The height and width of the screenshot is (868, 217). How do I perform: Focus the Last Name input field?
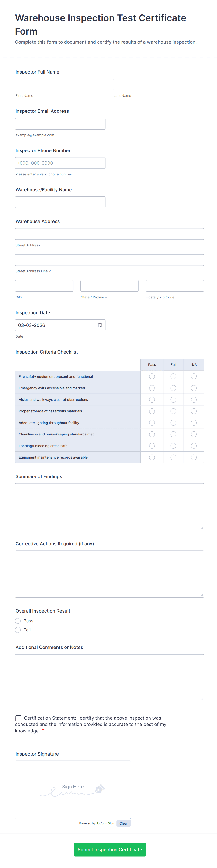pos(158,84)
